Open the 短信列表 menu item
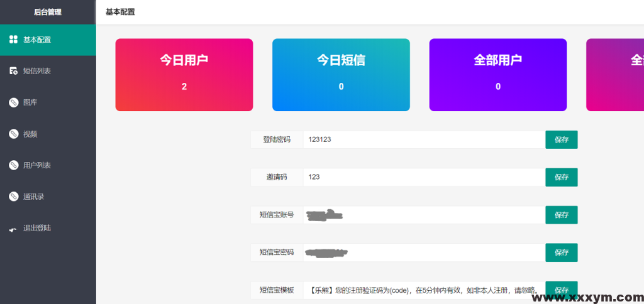Image resolution: width=644 pixels, height=304 pixels. click(x=37, y=71)
